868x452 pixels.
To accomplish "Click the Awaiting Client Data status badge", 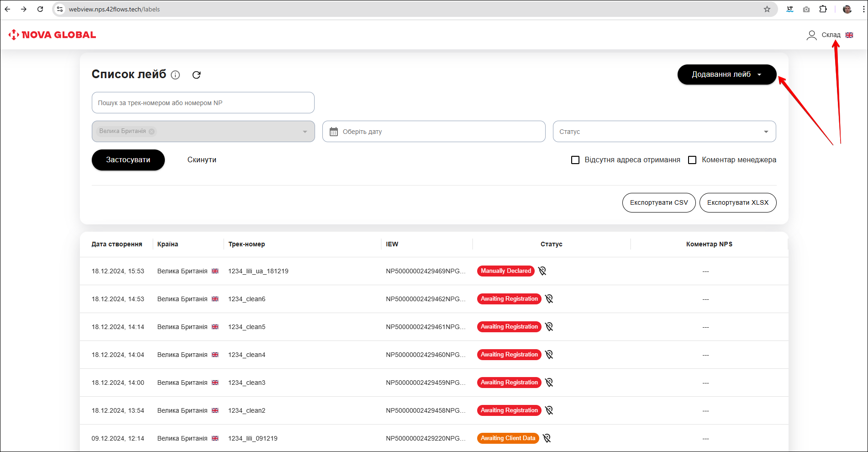I will (508, 438).
